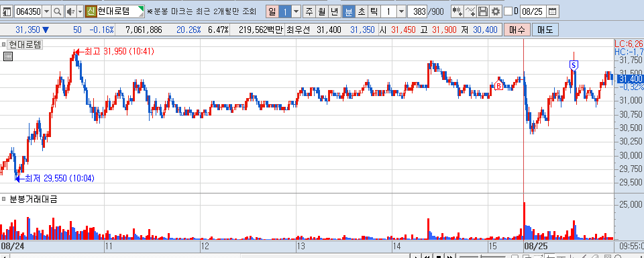Click the date field 08/25 in toolbar
This screenshot has height=258, width=644.
point(533,11)
